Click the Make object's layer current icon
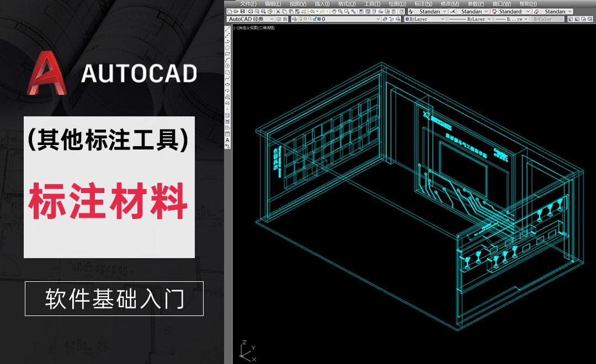 coord(385,19)
